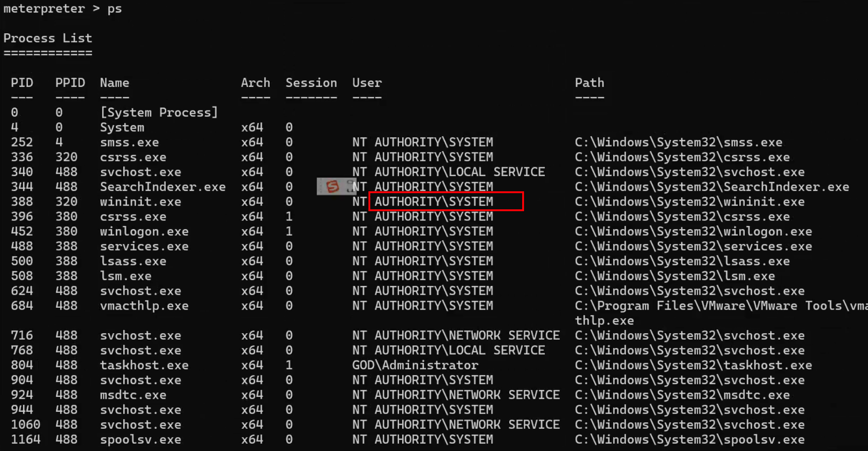868x451 pixels.
Task: Click the path of msdtc.exe
Action: coord(682,395)
